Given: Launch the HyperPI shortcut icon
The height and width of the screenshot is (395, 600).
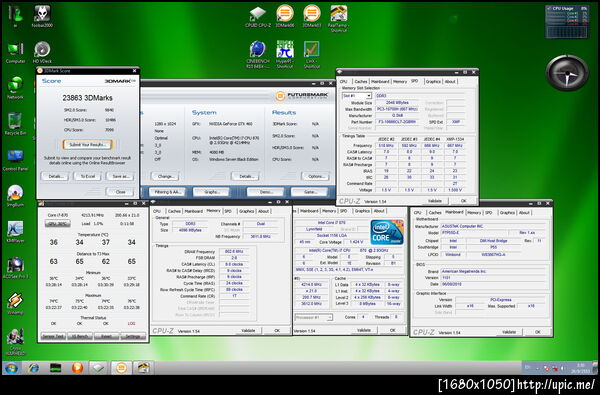Looking at the screenshot, I should coord(285,55).
